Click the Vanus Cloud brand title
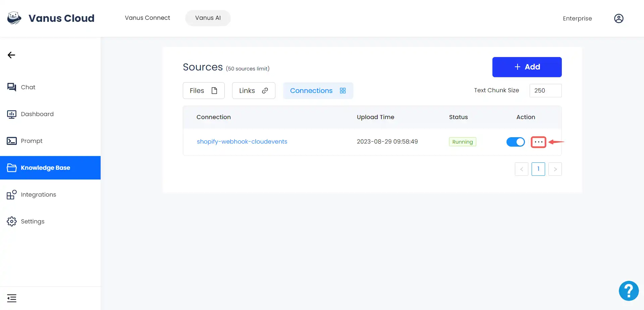 tap(61, 18)
